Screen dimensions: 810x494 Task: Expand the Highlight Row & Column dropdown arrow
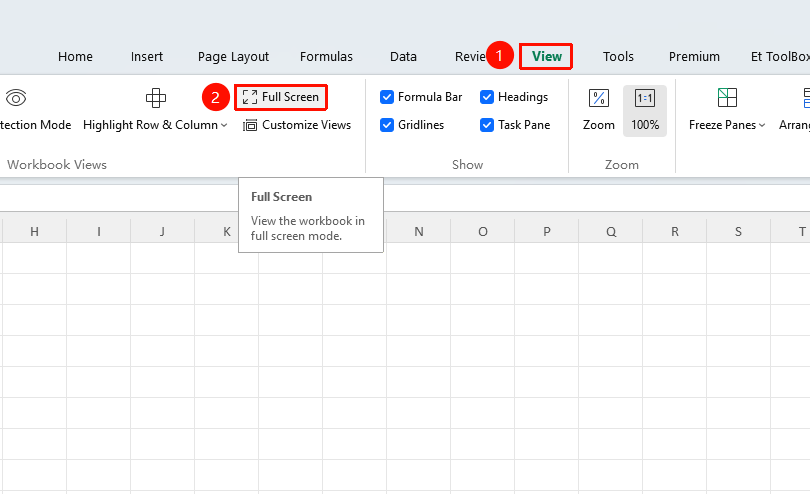224,125
